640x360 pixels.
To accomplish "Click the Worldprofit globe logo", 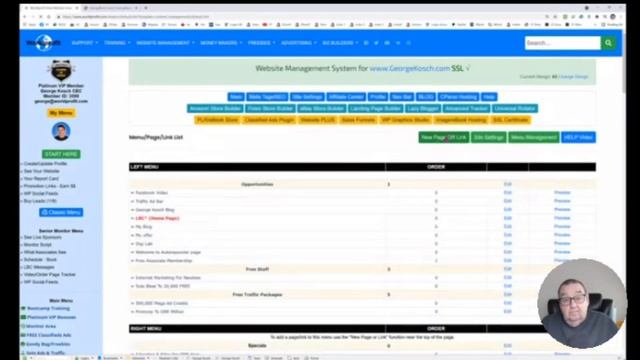I will pos(44,43).
